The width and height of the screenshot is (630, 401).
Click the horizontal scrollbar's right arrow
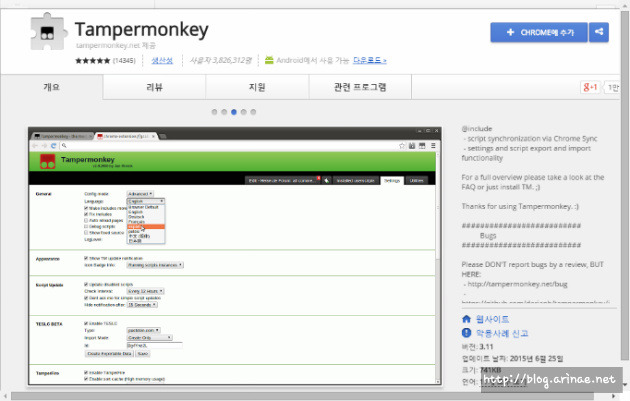[x=614, y=396]
